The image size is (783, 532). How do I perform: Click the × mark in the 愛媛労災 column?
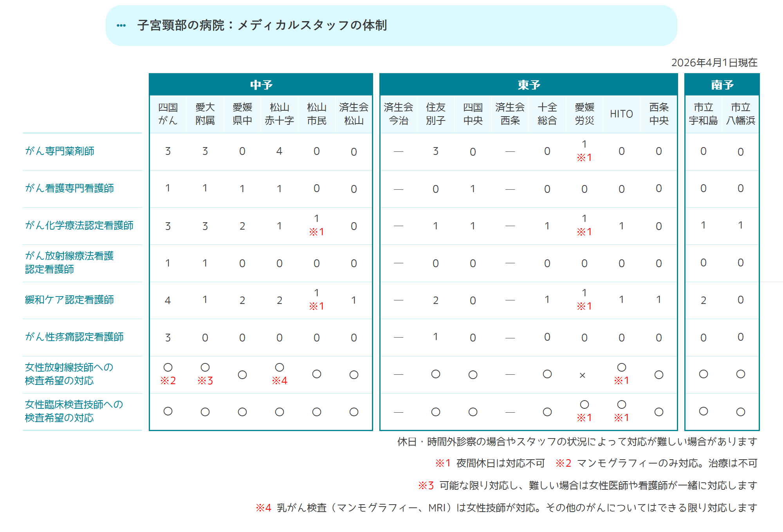coord(583,375)
